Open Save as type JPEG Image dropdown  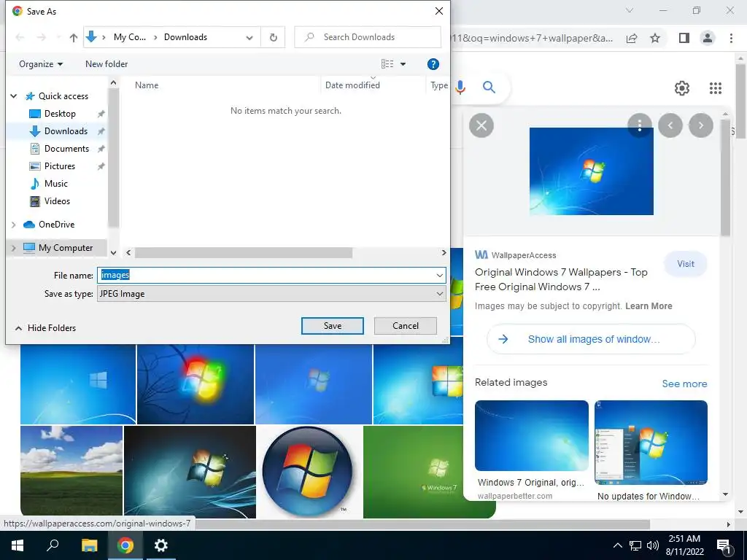coord(271,294)
